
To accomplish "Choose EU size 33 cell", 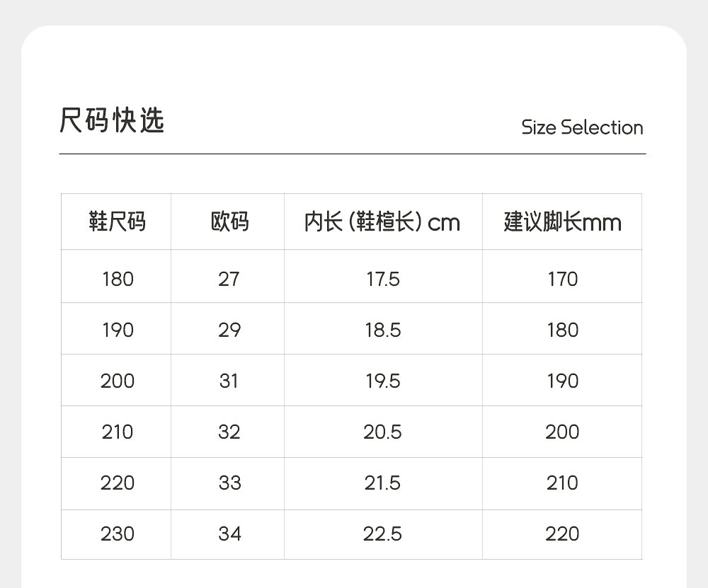I will pyautogui.click(x=229, y=483).
